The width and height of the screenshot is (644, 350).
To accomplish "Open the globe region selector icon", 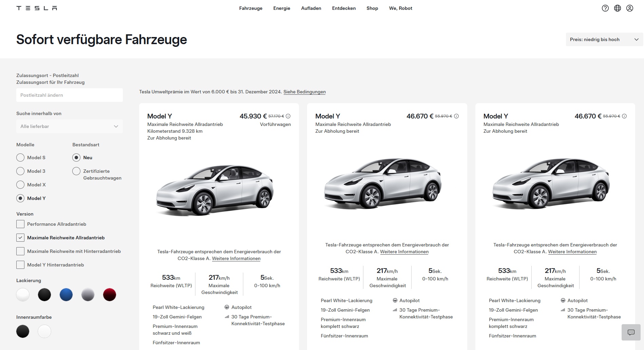I will (x=618, y=8).
